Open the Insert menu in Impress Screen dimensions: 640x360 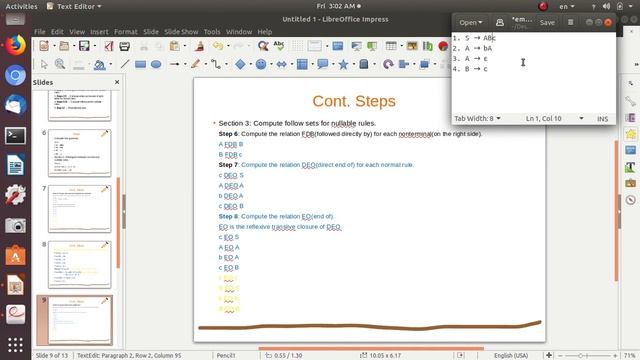click(x=99, y=31)
